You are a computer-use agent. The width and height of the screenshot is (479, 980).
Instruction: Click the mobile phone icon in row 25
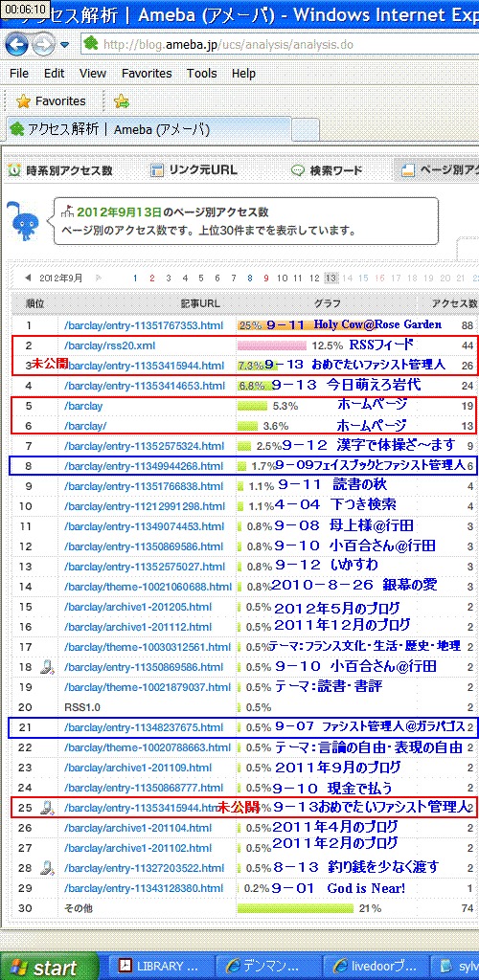tap(46, 808)
